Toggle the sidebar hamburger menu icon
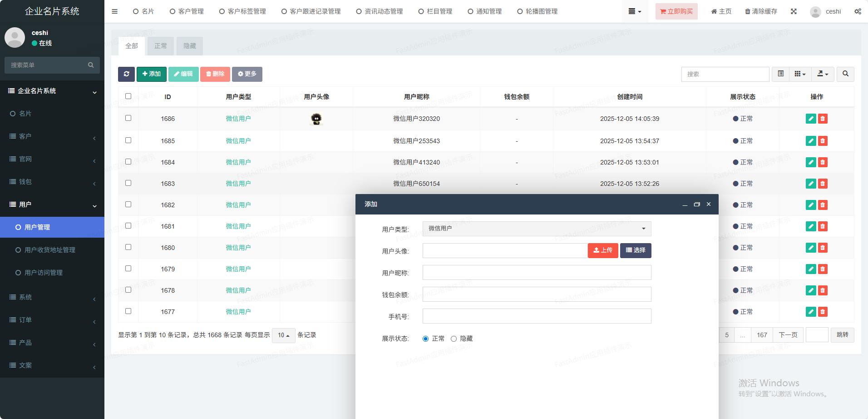 point(114,11)
